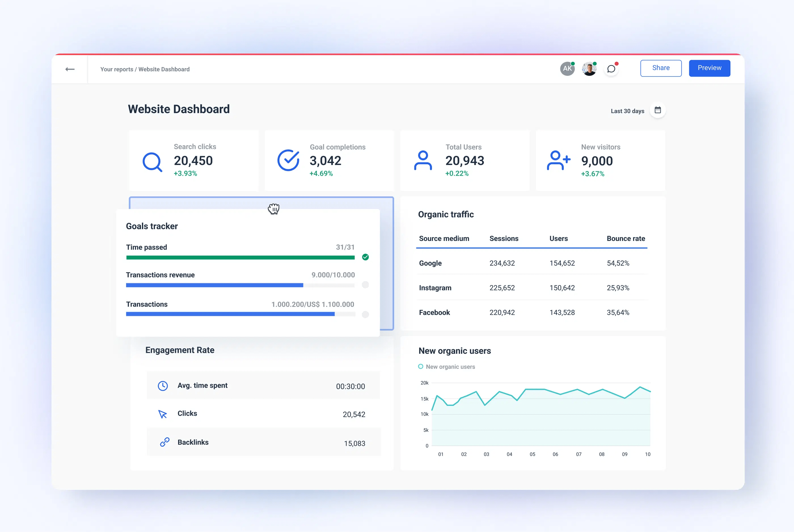Sort by the Sessions column header
This screenshot has height=532, width=794.
[x=504, y=239]
